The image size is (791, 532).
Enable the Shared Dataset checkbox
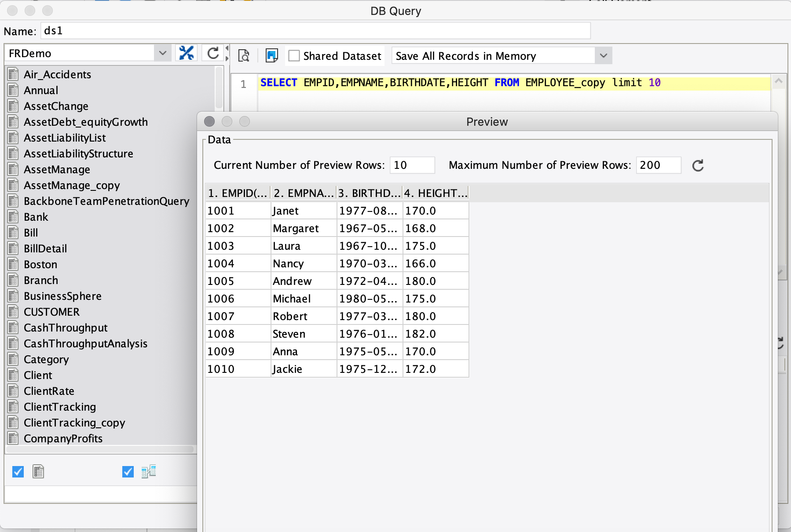[294, 56]
